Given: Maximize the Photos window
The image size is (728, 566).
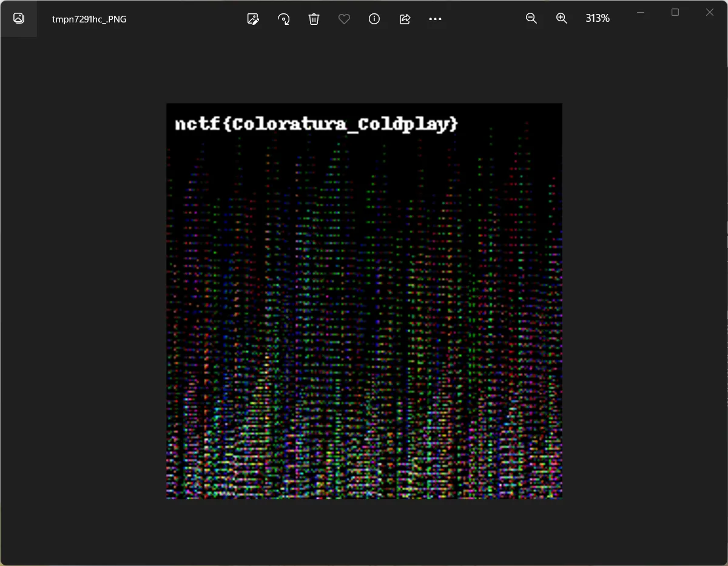Looking at the screenshot, I should coord(675,12).
